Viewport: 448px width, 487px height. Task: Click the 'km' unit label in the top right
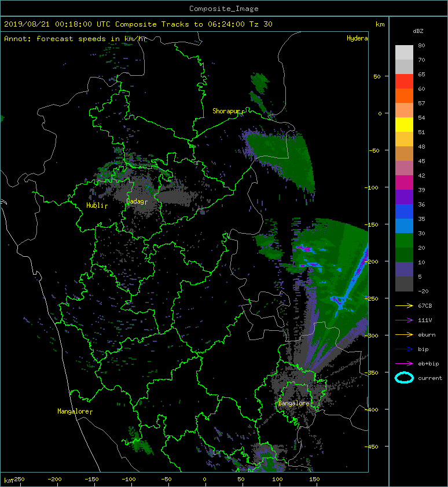[380, 24]
